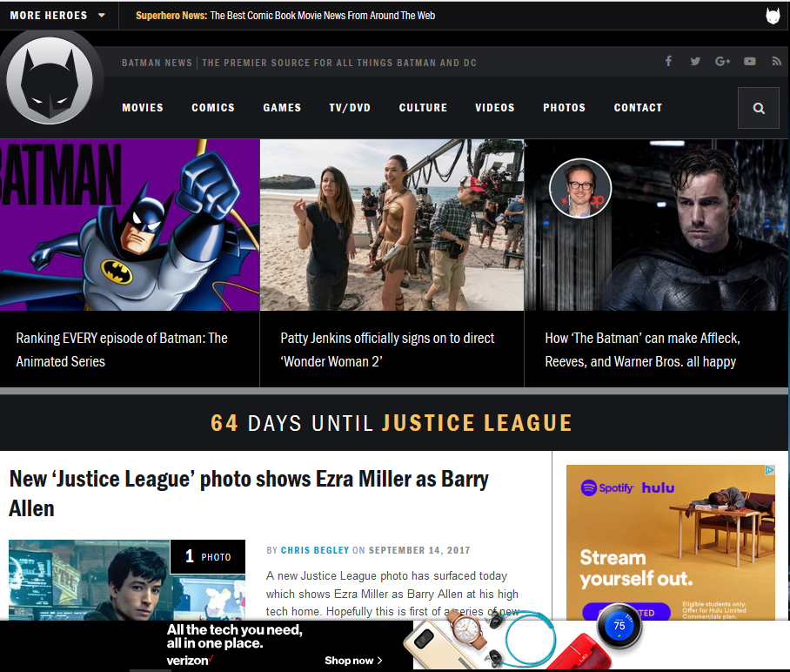Open the Twitter social icon
The image size is (790, 672).
coord(695,62)
